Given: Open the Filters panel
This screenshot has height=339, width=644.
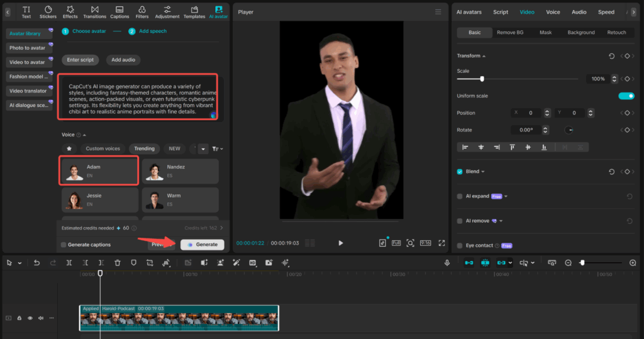Looking at the screenshot, I should [142, 12].
